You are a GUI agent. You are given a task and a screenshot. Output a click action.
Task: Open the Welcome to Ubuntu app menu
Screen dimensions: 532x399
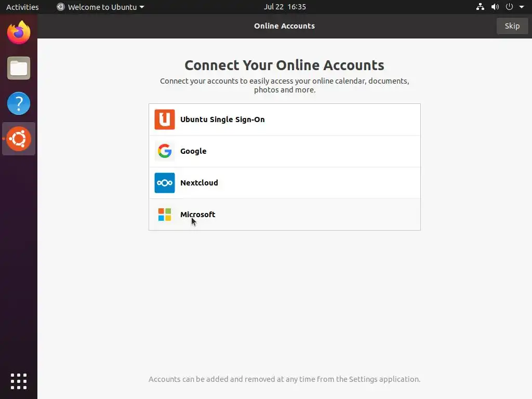[x=100, y=7]
